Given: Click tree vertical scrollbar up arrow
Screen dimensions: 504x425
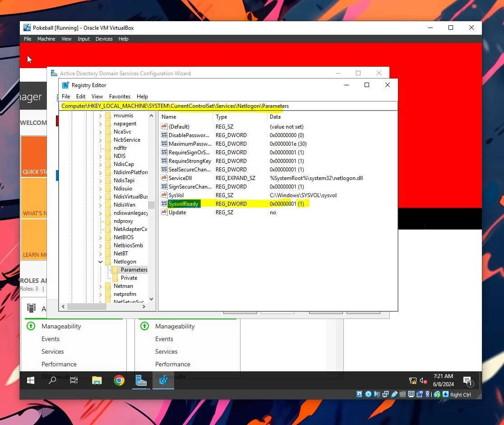Looking at the screenshot, I should pos(152,115).
